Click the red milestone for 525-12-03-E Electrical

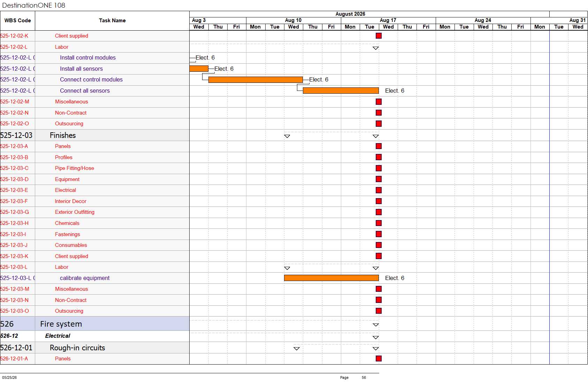[x=379, y=190]
